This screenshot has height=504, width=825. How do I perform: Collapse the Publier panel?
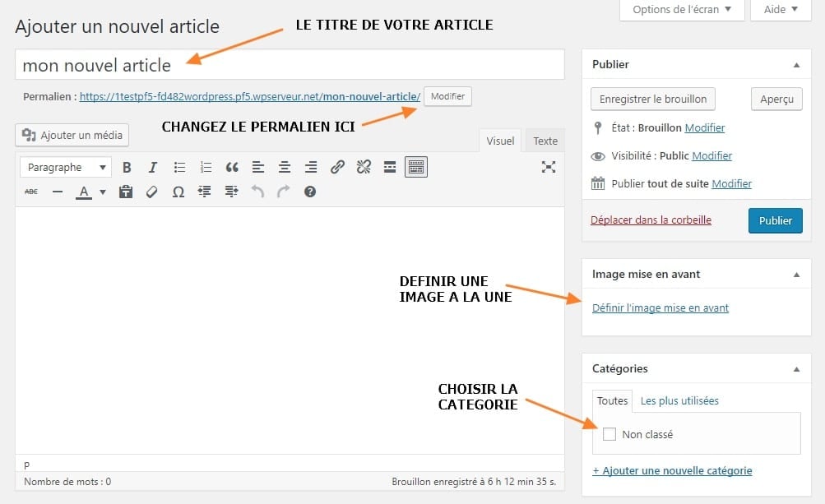tap(795, 64)
